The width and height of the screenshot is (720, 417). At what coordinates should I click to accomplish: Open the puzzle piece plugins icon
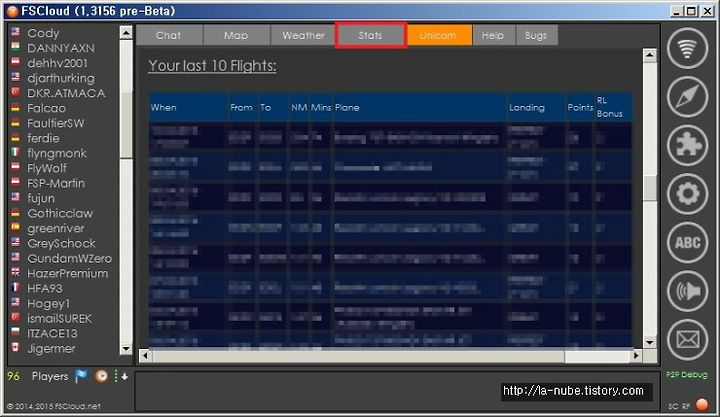[x=687, y=145]
